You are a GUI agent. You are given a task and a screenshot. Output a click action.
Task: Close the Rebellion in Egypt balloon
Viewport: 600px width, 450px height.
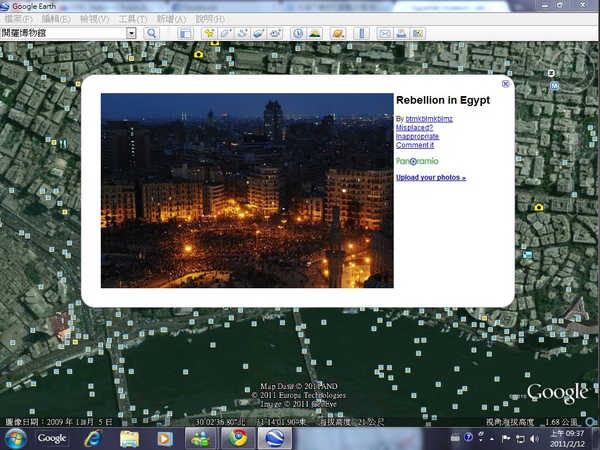point(505,84)
